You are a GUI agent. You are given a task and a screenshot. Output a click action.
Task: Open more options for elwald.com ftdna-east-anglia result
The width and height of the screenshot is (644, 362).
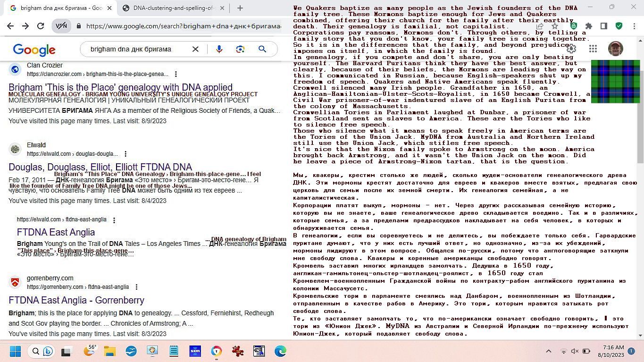point(114,220)
